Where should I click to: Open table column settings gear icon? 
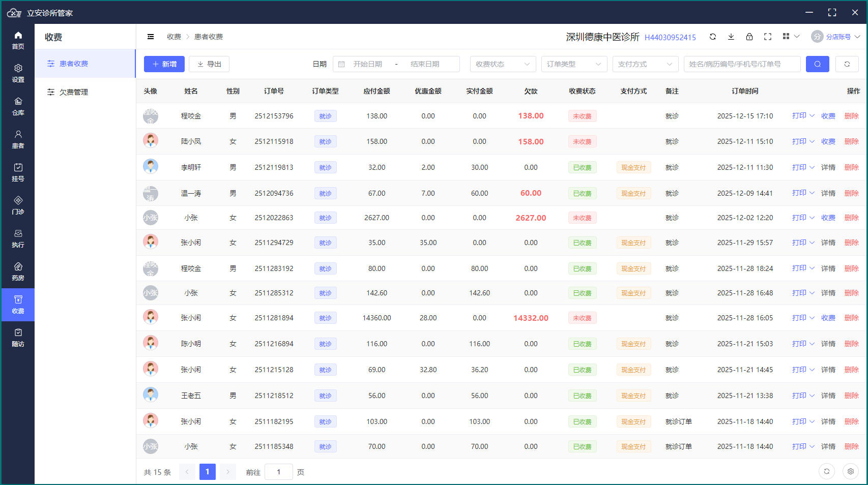[x=851, y=471]
